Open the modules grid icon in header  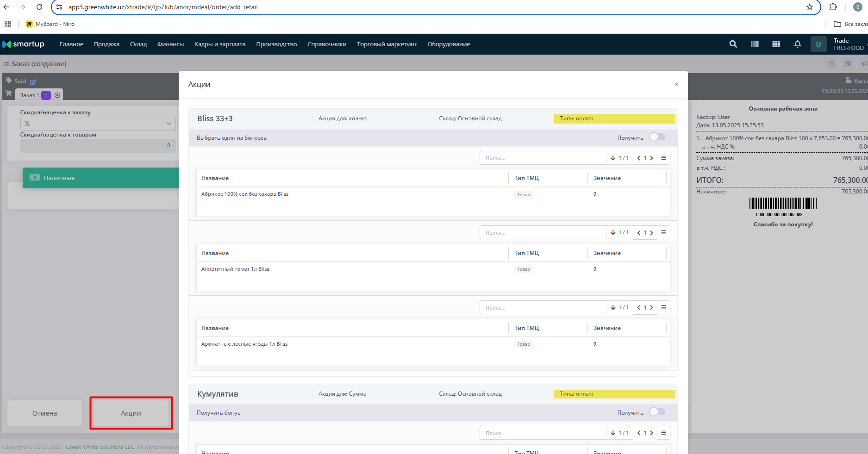coord(776,44)
